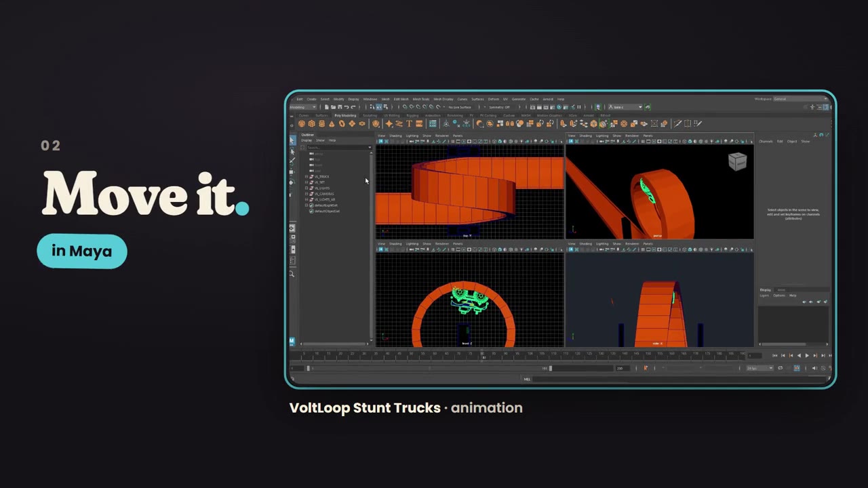Click the Display tab in Layer Editor
868x488 pixels.
pyautogui.click(x=765, y=289)
